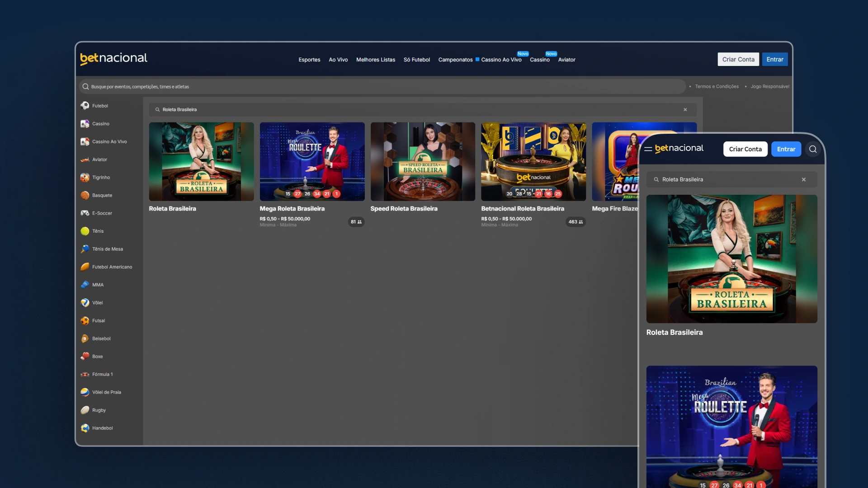Click the Futebol soccer ball icon
This screenshot has height=488, width=868.
pos(85,106)
